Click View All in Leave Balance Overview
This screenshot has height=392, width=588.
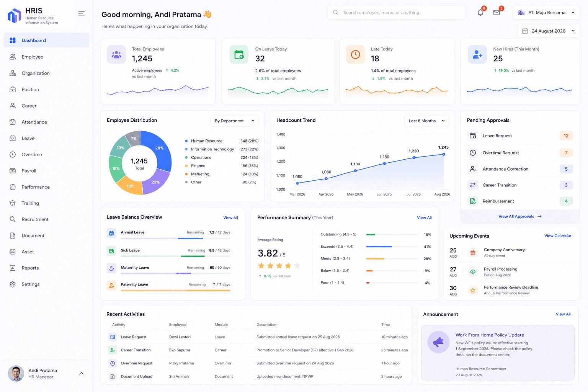pos(230,218)
